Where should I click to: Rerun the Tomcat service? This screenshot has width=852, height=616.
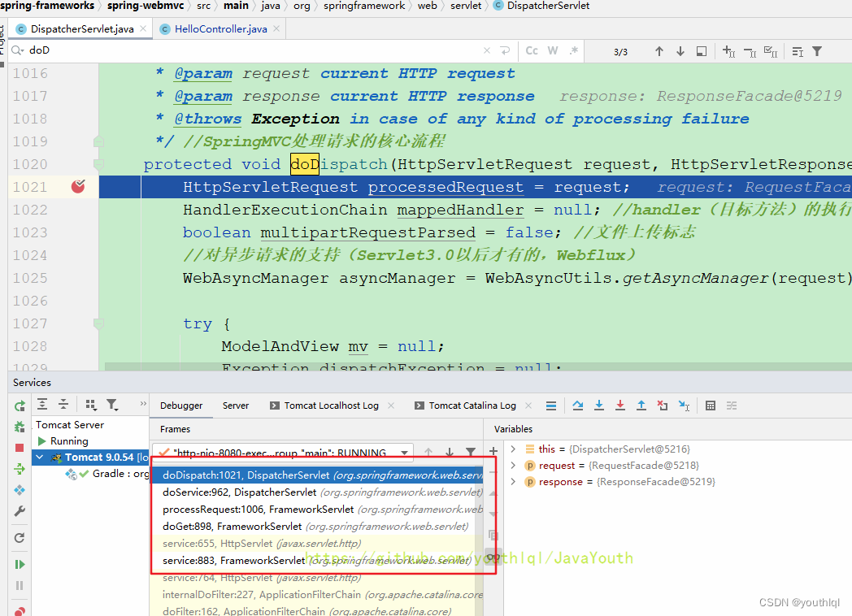20,406
